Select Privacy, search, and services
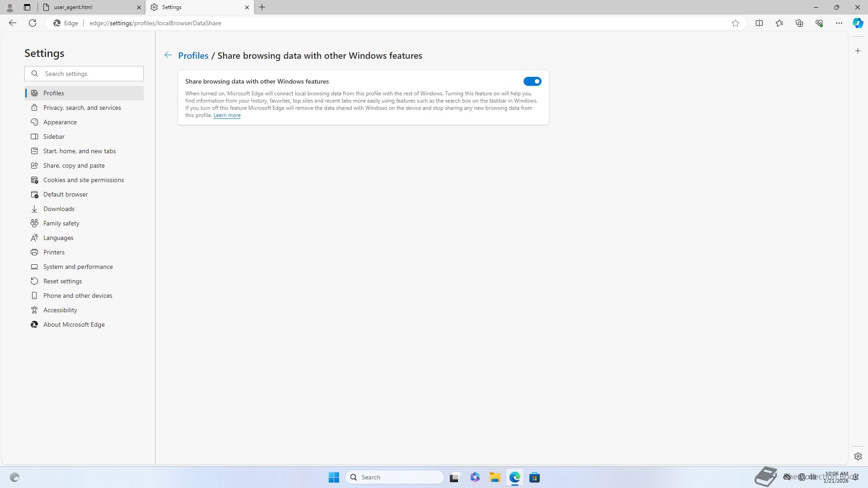Image resolution: width=868 pixels, height=488 pixels. point(82,108)
